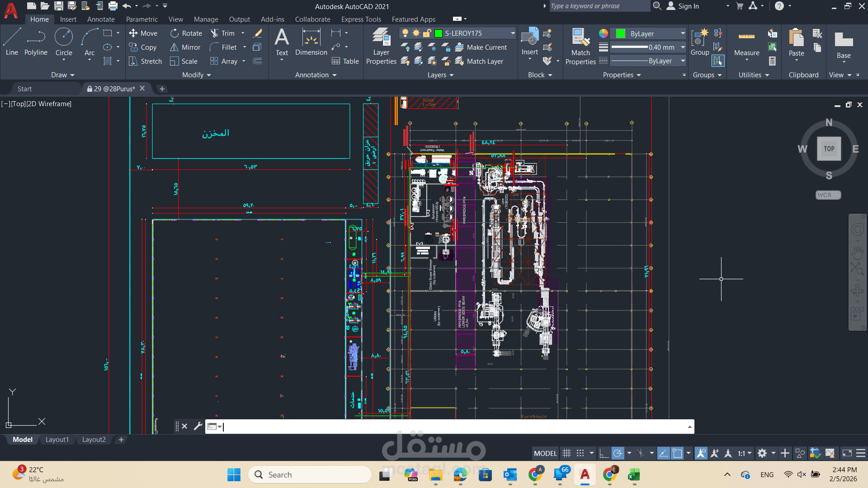Switch to the Annotate tab
This screenshot has width=868, height=488.
101,19
